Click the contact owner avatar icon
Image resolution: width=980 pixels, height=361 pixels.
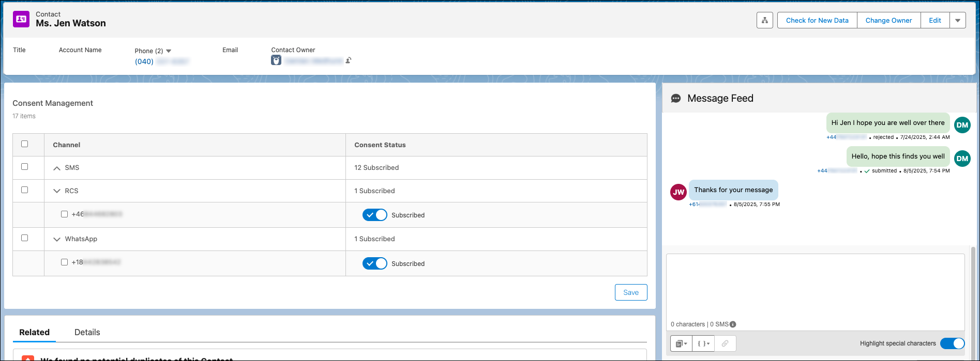[x=276, y=60]
